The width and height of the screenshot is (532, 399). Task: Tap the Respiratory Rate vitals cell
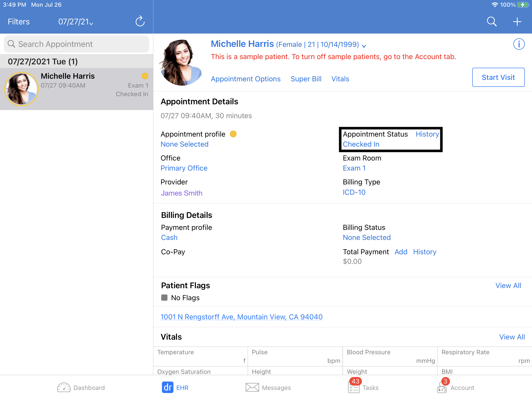pos(485,356)
